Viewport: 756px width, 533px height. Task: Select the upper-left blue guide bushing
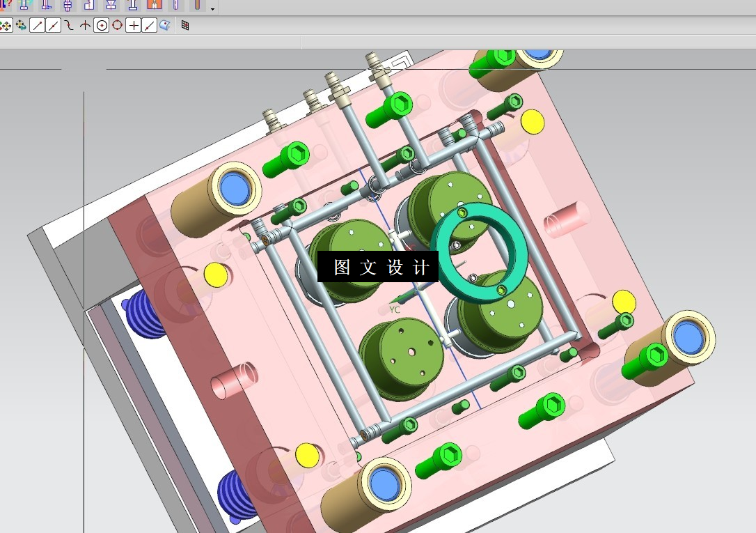pos(235,189)
